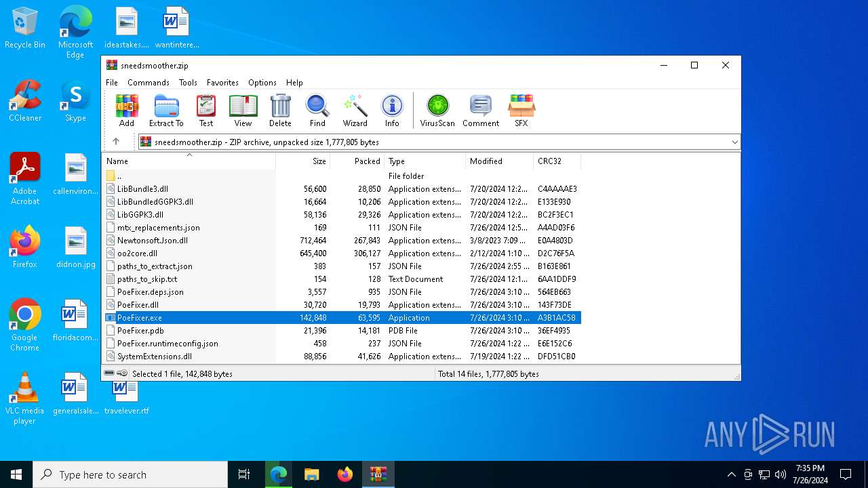Click the Extract To toolbar icon
The image size is (868, 488).
[x=166, y=111]
